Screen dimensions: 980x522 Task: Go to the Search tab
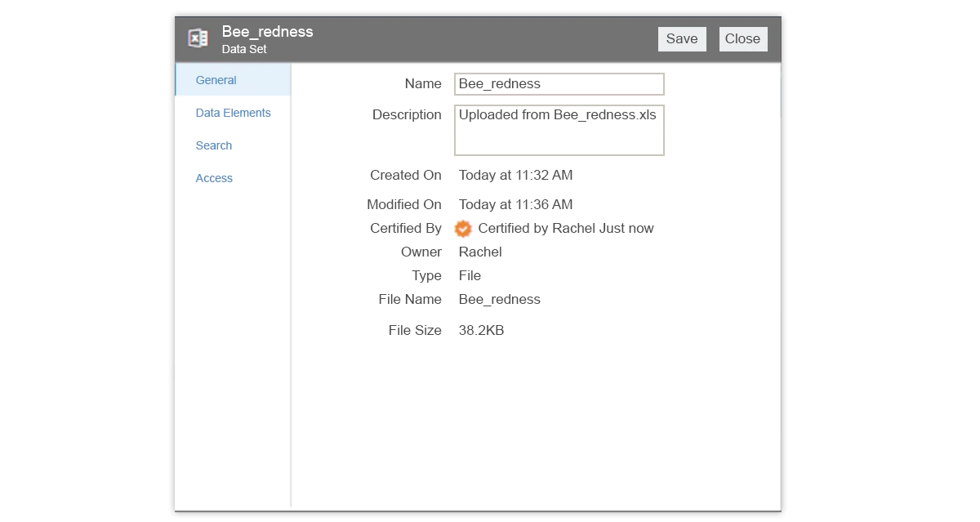pos(214,145)
